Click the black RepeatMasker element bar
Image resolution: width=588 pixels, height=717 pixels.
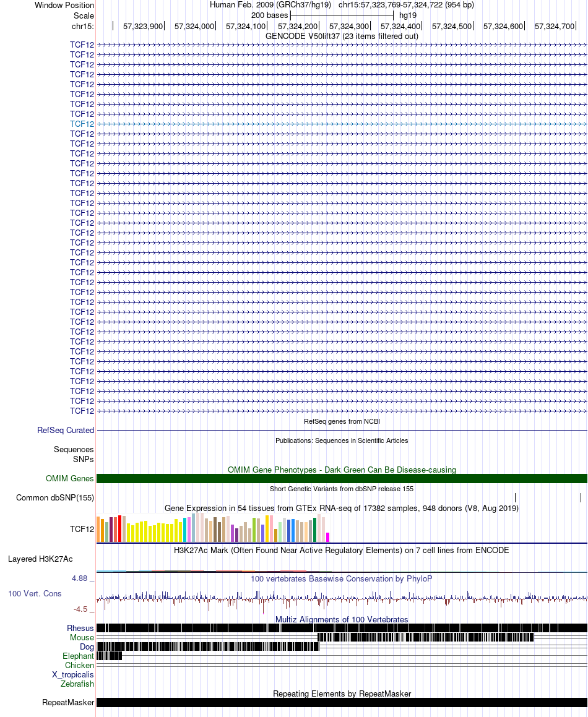pos(342,702)
